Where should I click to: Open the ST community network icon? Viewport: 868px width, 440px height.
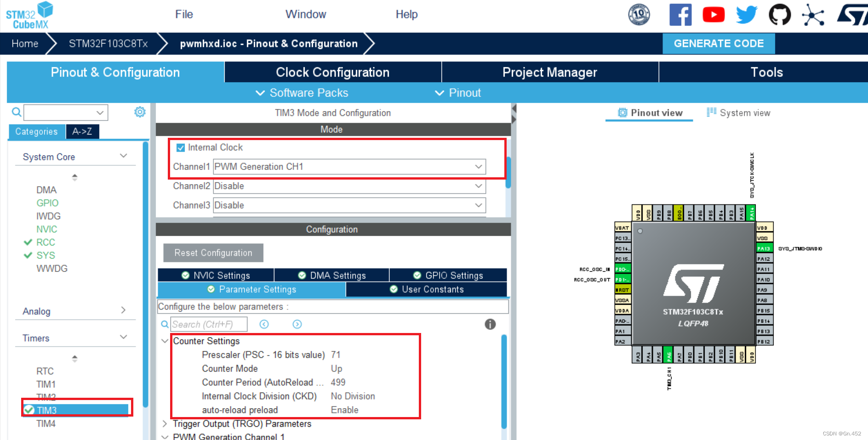click(813, 15)
